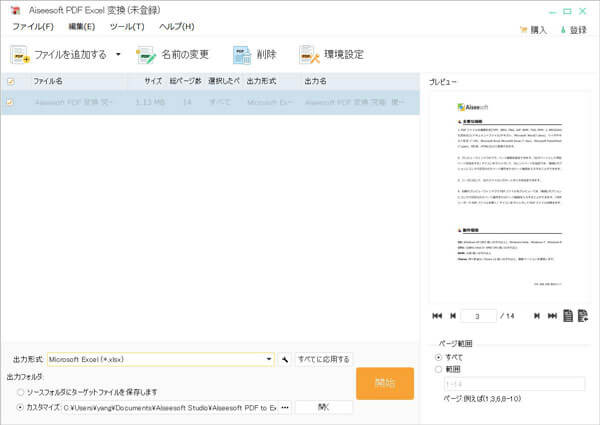Toggle the select-all checkbox in header
Image resolution: width=600 pixels, height=425 pixels.
[11, 81]
